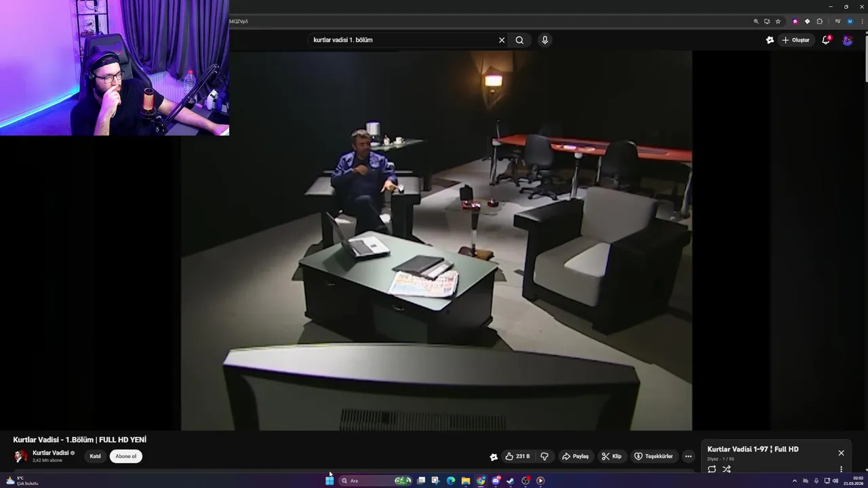Toggle playlist loop button

[712, 469]
